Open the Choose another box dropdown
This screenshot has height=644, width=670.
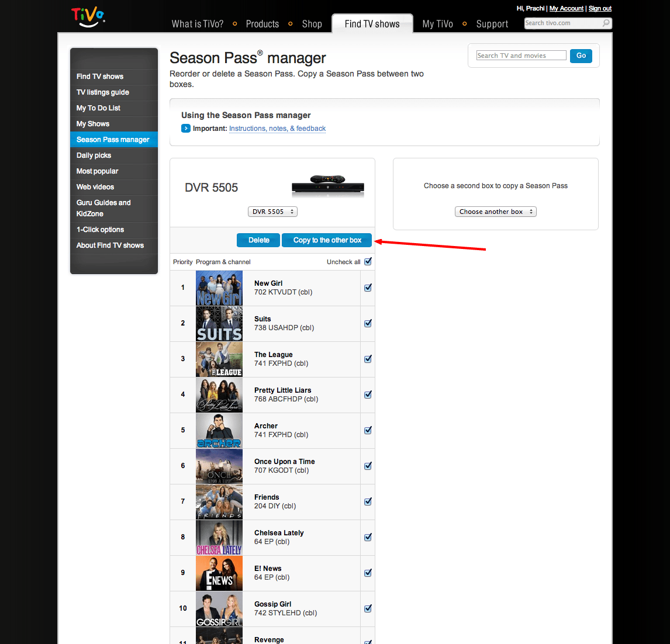(495, 212)
